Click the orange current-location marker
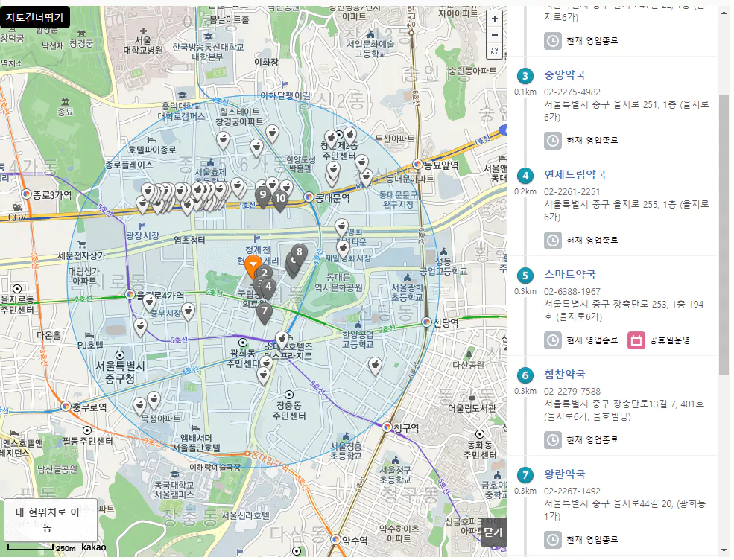Screen dimensions: 734x560 253,266
